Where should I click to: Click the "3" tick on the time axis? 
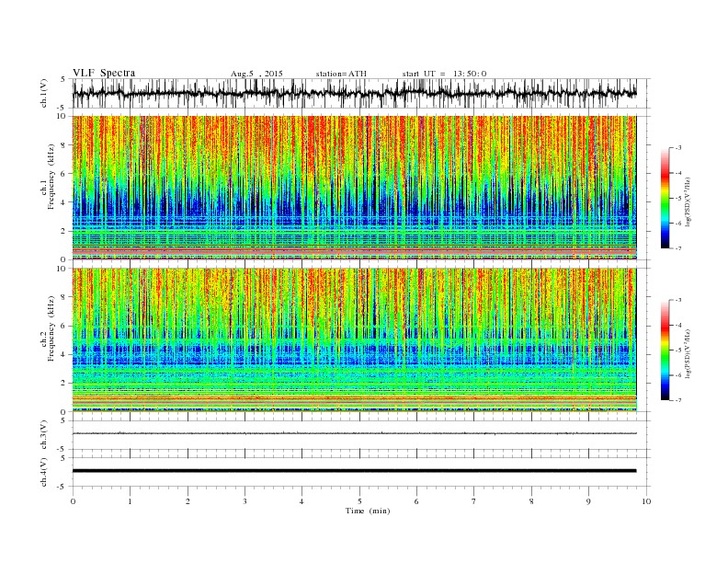[245, 501]
